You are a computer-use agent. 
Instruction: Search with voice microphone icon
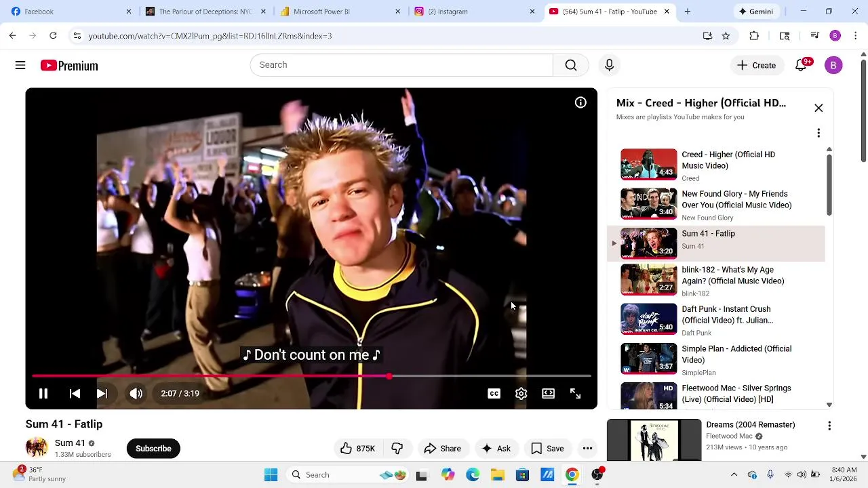(x=609, y=65)
